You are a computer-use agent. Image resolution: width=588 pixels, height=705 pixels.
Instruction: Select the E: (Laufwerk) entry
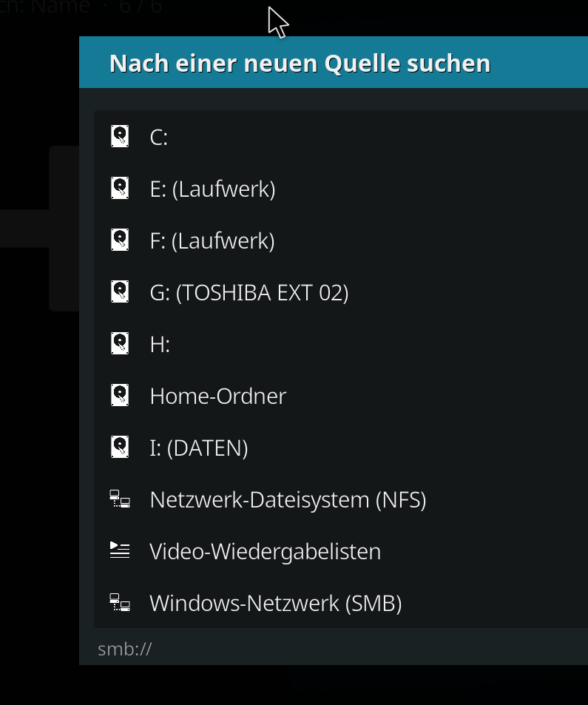tap(341, 189)
